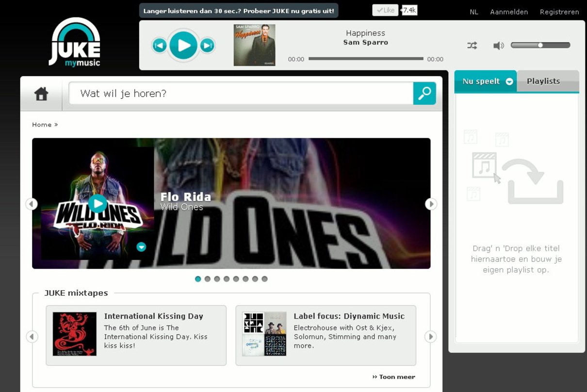Select the sixth carousel dot

(x=245, y=279)
